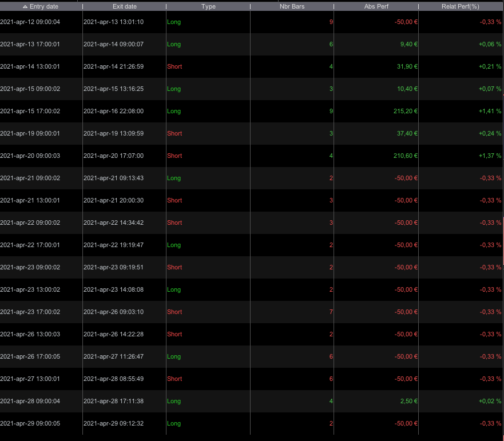Click the +1,37 % relative performance
The height and width of the screenshot is (441, 504).
click(490, 156)
